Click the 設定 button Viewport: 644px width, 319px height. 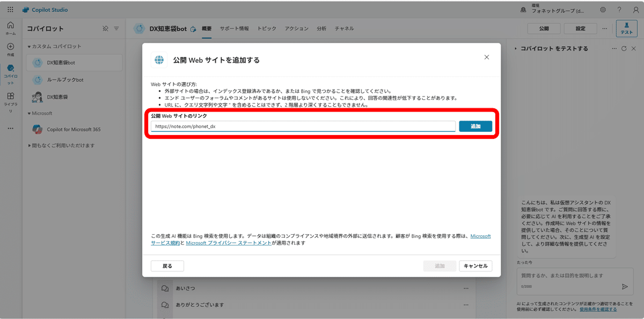pyautogui.click(x=580, y=28)
